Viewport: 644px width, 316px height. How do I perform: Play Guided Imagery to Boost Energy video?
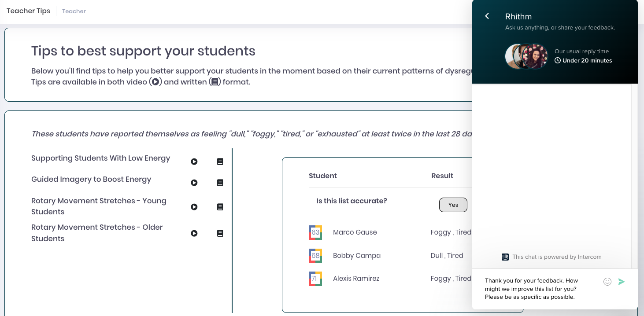(x=194, y=183)
